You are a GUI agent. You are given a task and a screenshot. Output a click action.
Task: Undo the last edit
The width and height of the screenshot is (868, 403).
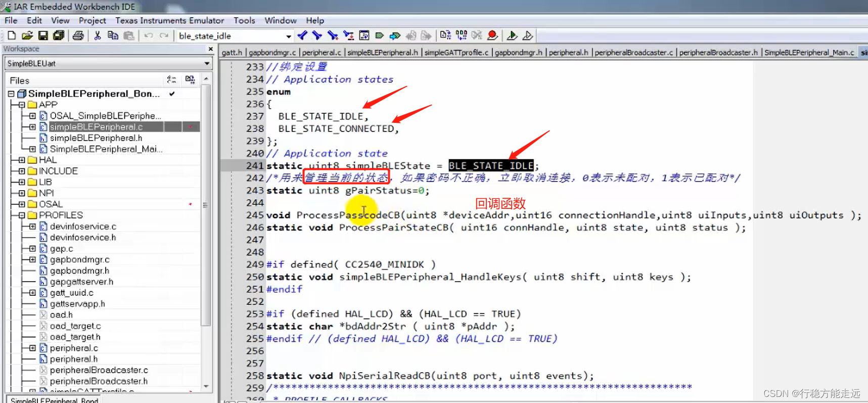(x=148, y=35)
